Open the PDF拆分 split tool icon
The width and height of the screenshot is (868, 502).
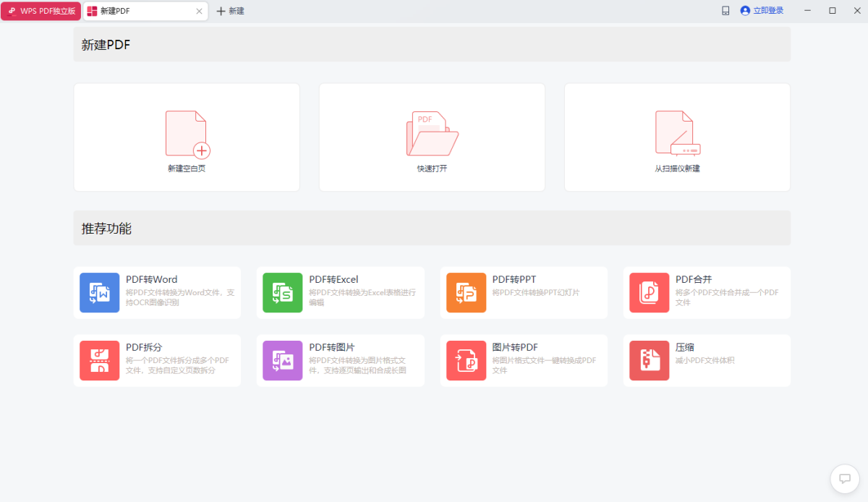[x=99, y=360]
